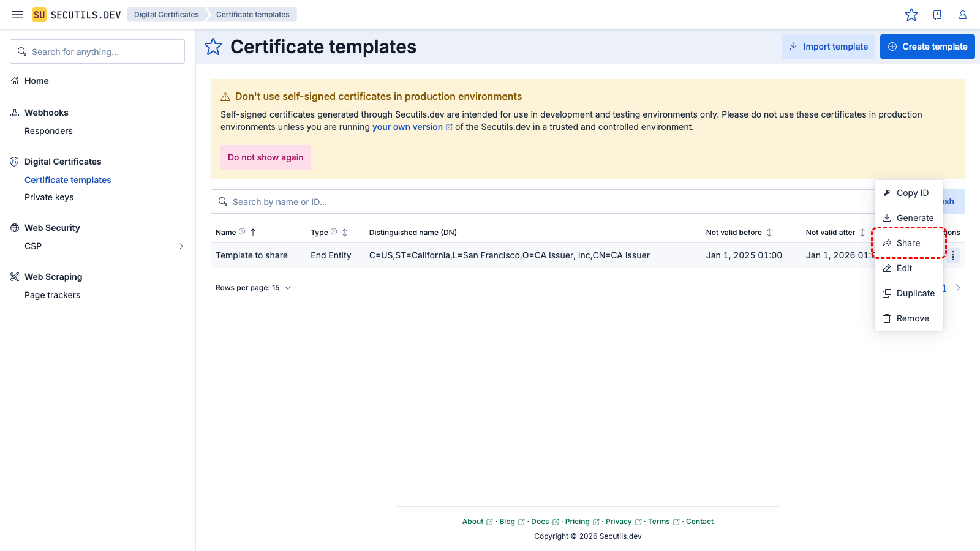
Task: Click the Secutils.dev SU logo
Action: [39, 15]
